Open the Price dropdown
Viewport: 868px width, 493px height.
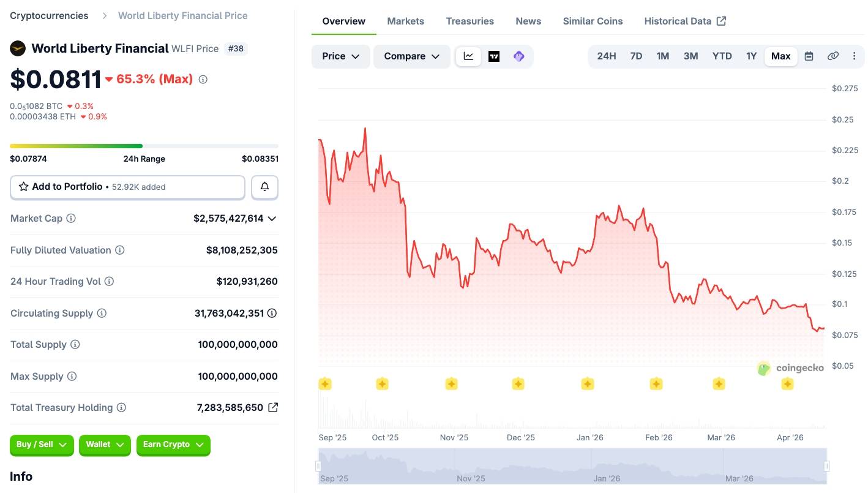340,56
